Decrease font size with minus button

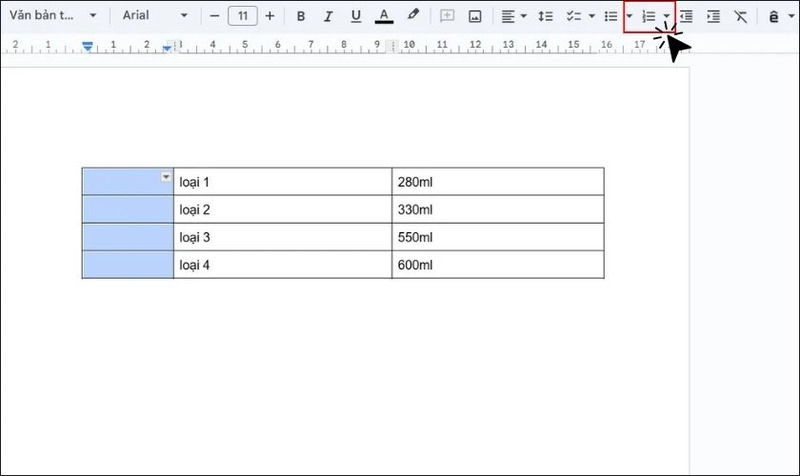215,17
